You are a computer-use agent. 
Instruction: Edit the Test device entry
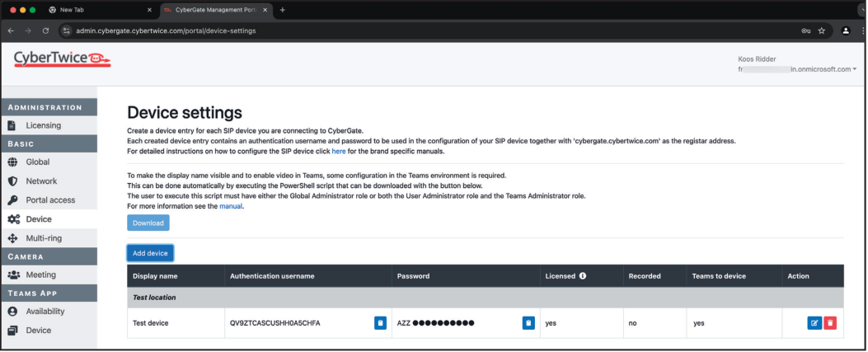click(x=814, y=323)
